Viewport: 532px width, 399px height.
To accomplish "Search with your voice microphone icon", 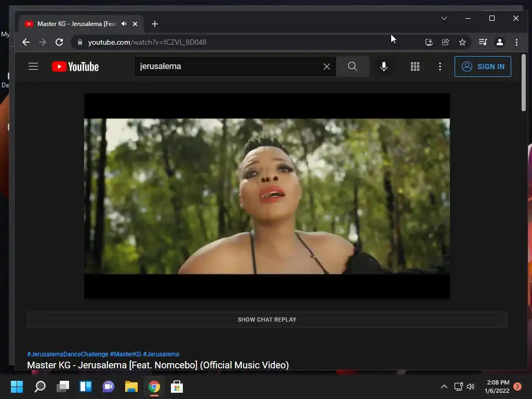I will tap(384, 66).
